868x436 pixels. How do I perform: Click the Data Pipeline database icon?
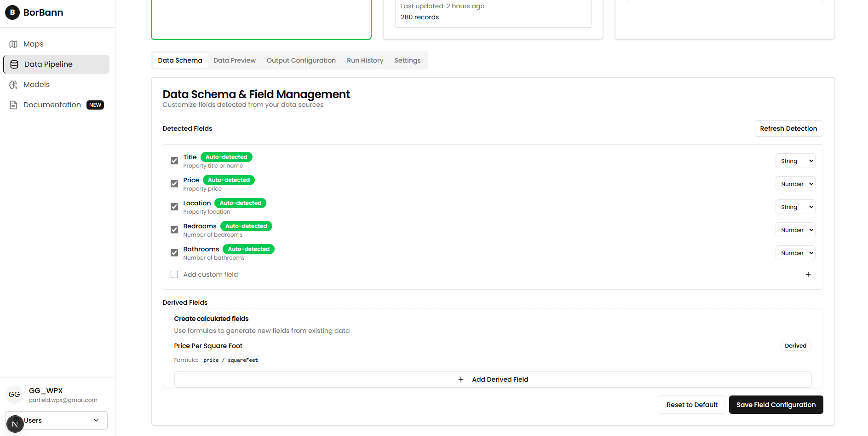click(x=14, y=64)
